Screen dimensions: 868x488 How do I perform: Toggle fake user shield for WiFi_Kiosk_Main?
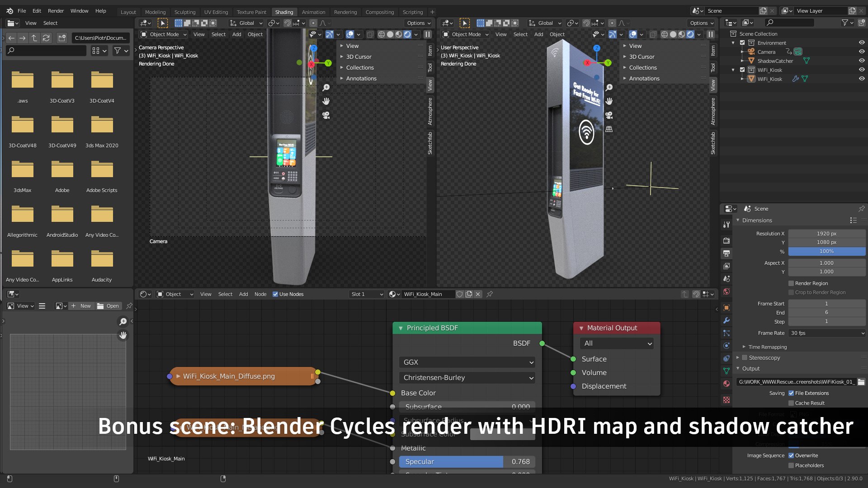coord(460,294)
